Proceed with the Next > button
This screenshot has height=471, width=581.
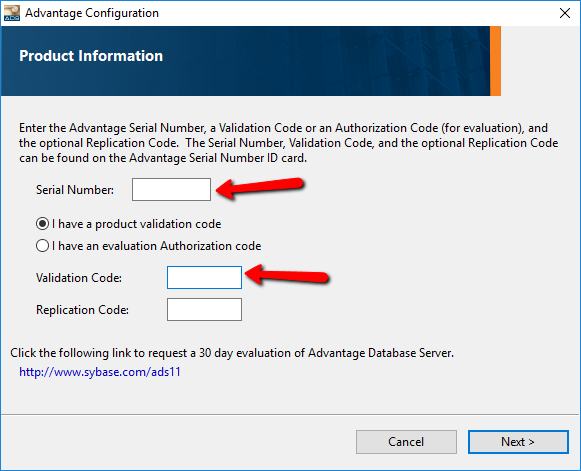518,442
